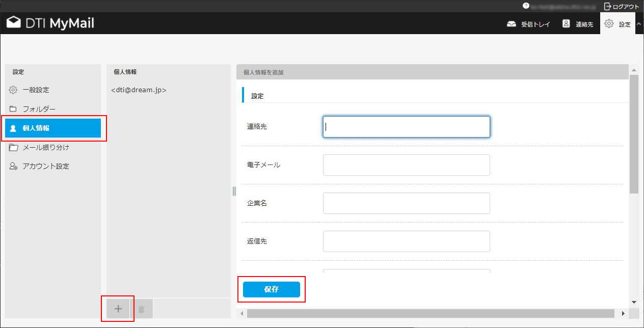Open アカウント設定 account settings
The height and width of the screenshot is (328, 644).
[53, 166]
